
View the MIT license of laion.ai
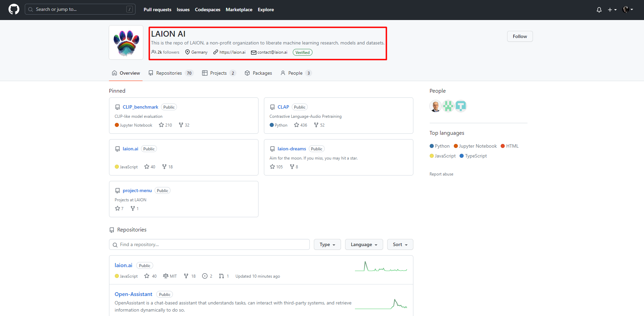point(170,276)
